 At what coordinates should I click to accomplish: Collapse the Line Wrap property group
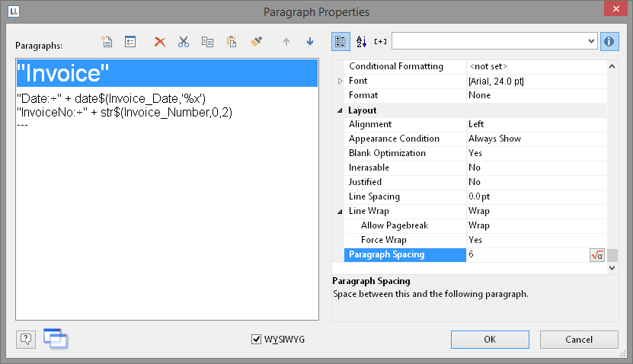click(x=340, y=211)
